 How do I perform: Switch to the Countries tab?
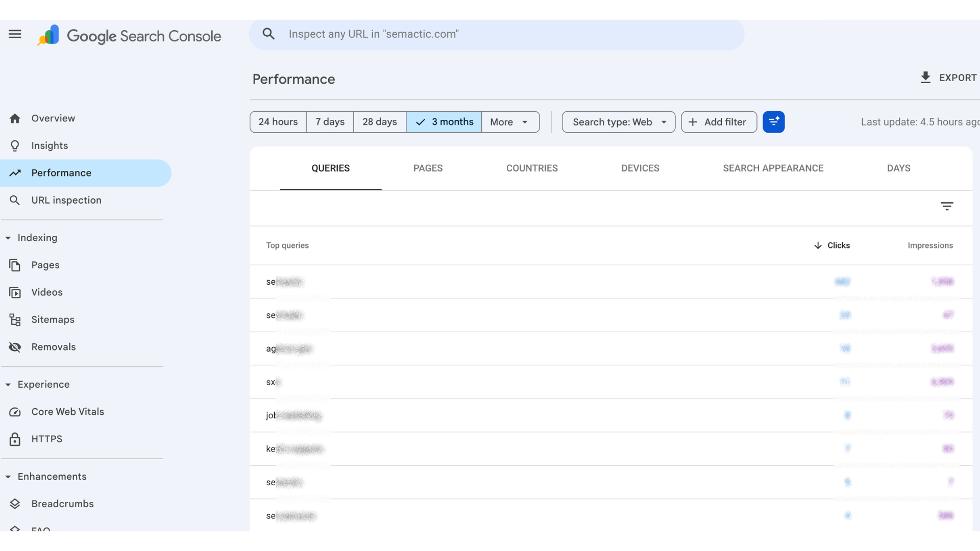click(531, 168)
